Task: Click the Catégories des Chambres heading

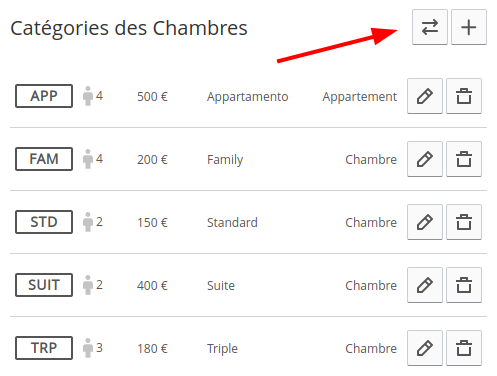Action: (x=129, y=28)
